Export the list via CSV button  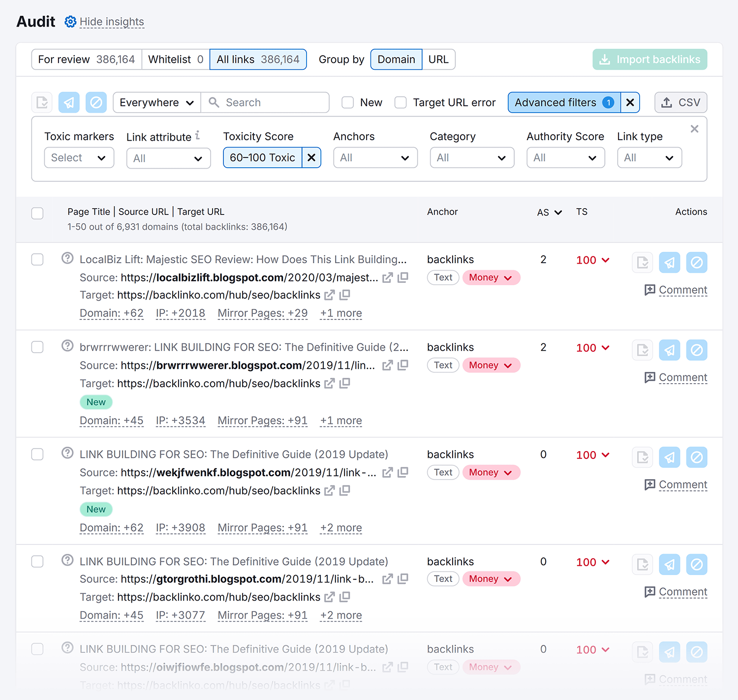(x=681, y=102)
